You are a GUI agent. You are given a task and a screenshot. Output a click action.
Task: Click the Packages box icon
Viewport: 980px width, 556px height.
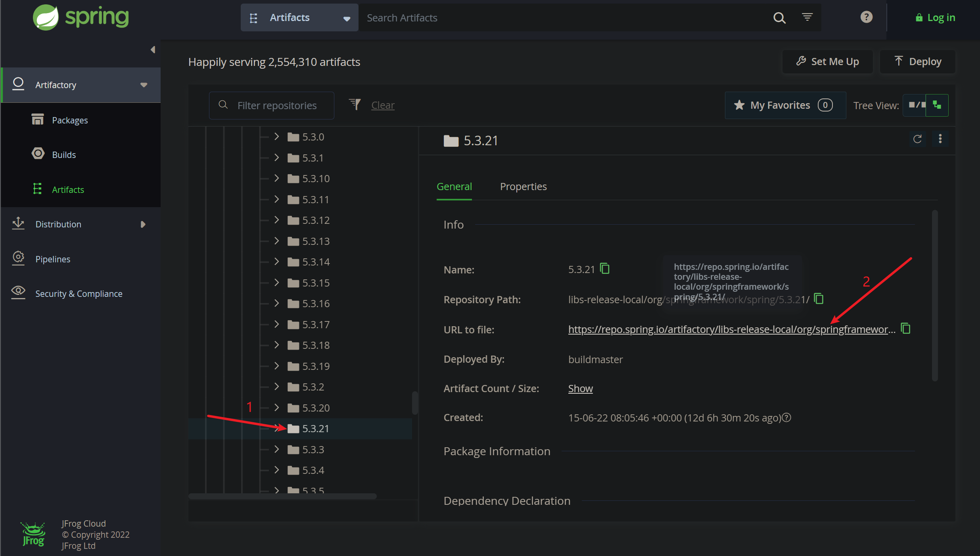tap(38, 119)
